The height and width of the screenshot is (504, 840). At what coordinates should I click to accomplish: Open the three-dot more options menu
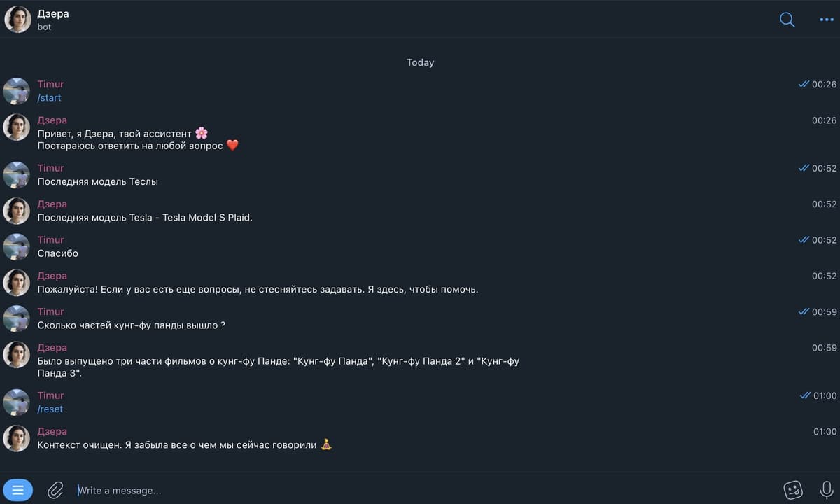[826, 20]
